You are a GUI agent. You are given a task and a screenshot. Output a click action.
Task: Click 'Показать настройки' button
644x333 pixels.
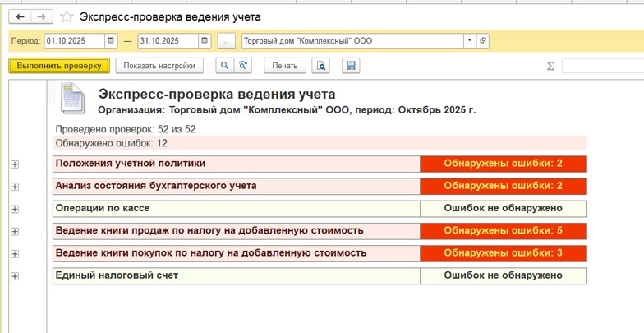(159, 66)
